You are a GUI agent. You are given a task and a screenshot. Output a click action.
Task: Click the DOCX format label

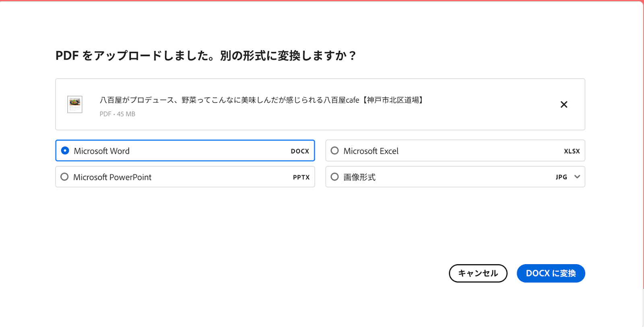[x=300, y=151]
